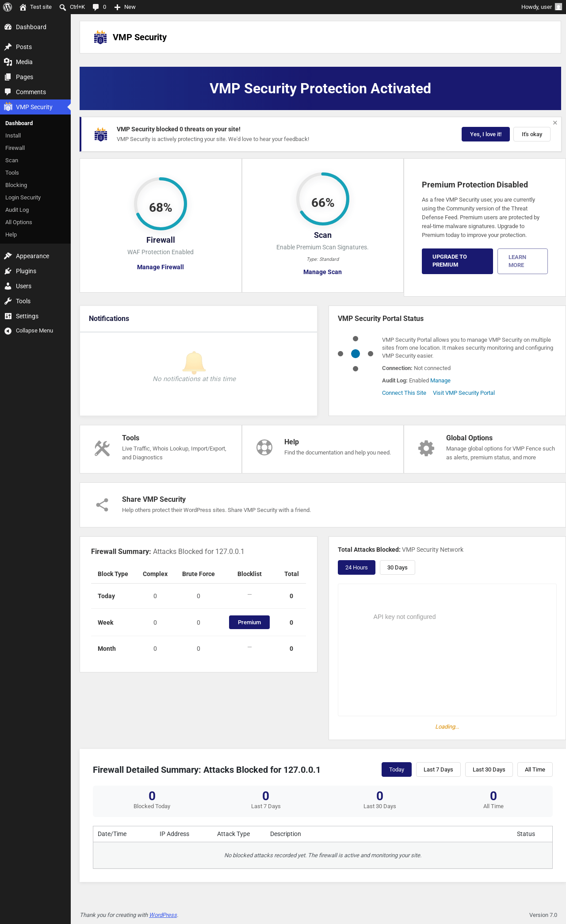Open the Users person icon
The image size is (566, 924).
tap(8, 286)
